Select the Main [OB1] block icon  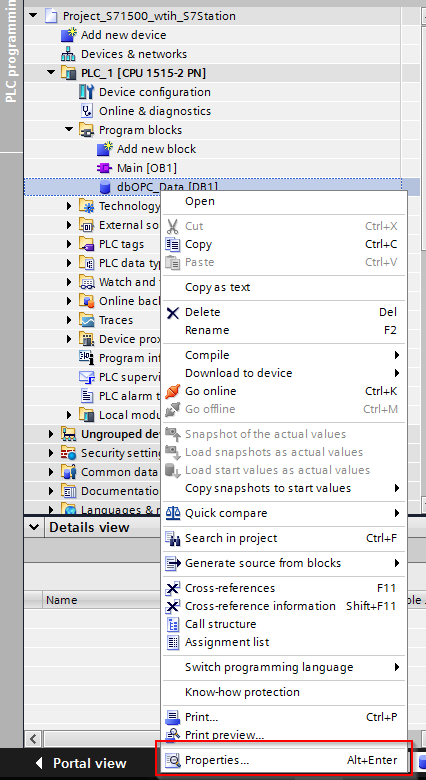point(104,168)
